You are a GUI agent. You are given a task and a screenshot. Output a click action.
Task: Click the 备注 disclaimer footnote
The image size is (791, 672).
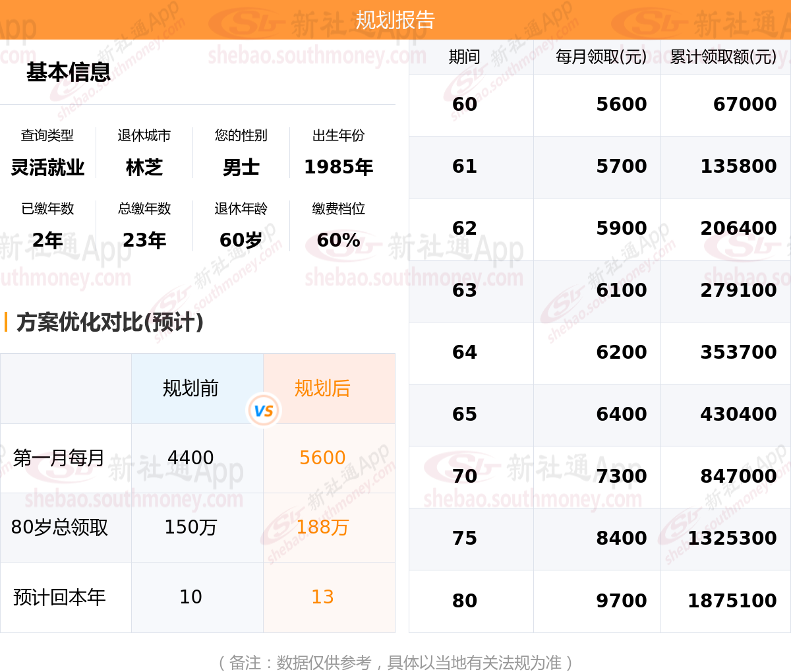(395, 662)
